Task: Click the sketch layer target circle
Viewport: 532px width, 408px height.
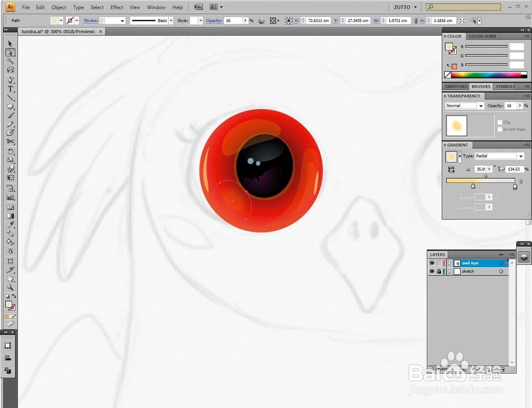Action: (x=501, y=271)
